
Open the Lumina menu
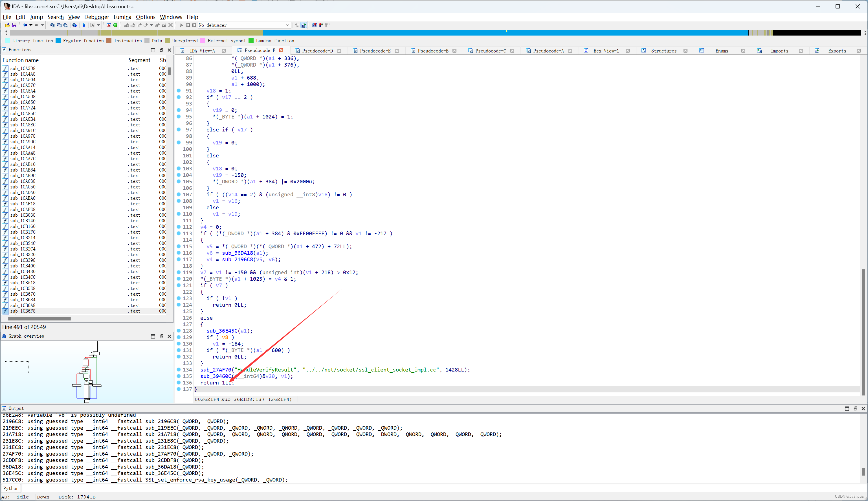122,17
